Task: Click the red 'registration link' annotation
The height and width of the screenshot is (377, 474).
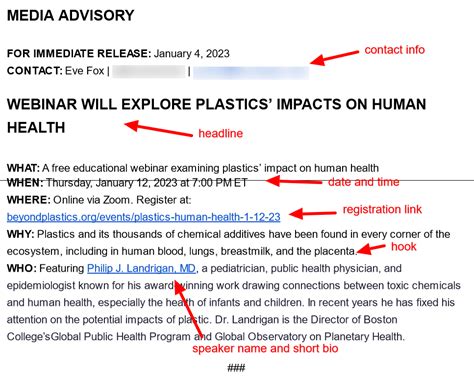Action: (382, 209)
